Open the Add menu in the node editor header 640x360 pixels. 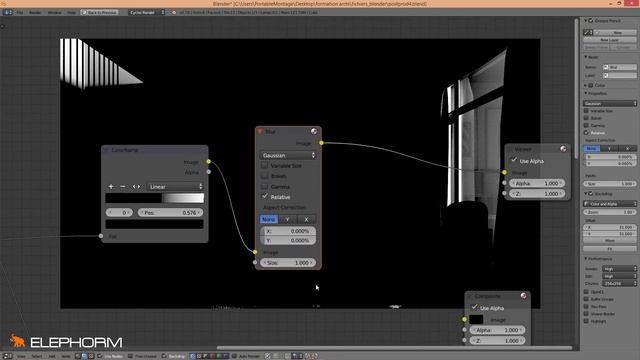pos(52,356)
